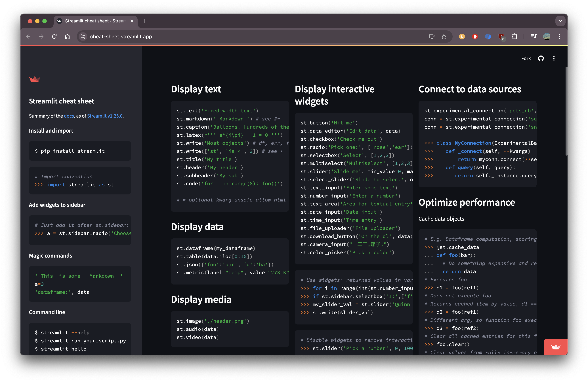The width and height of the screenshot is (588, 382).
Task: Open the media control playlist icon
Action: pyautogui.click(x=534, y=37)
